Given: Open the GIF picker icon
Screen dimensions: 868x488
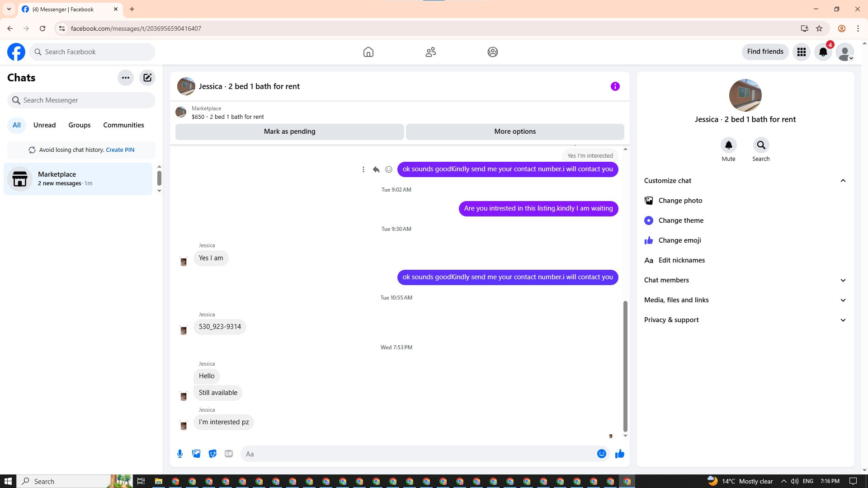Looking at the screenshot, I should 229,454.
